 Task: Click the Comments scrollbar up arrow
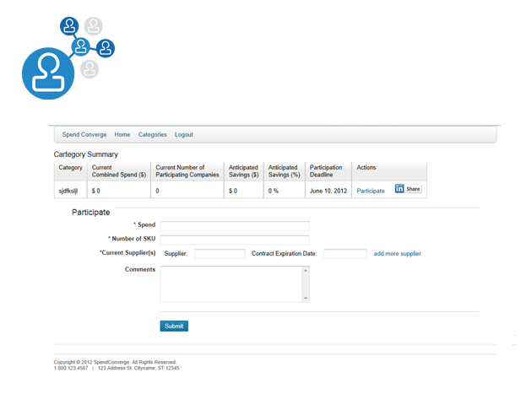tap(306, 271)
